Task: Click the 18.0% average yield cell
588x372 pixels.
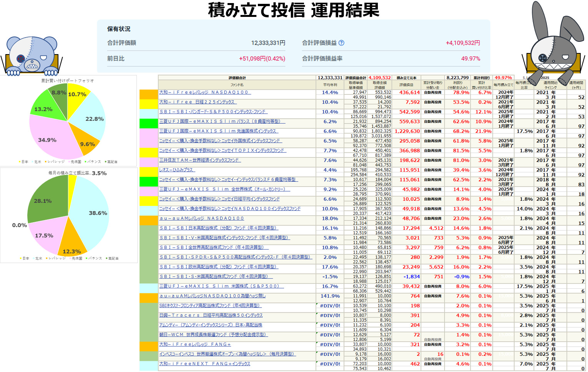Action: (330, 218)
